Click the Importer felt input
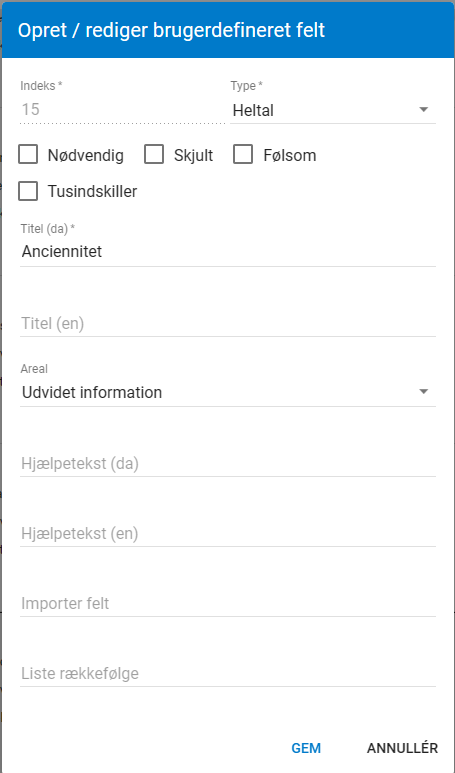This screenshot has height=773, width=455. click(228, 603)
